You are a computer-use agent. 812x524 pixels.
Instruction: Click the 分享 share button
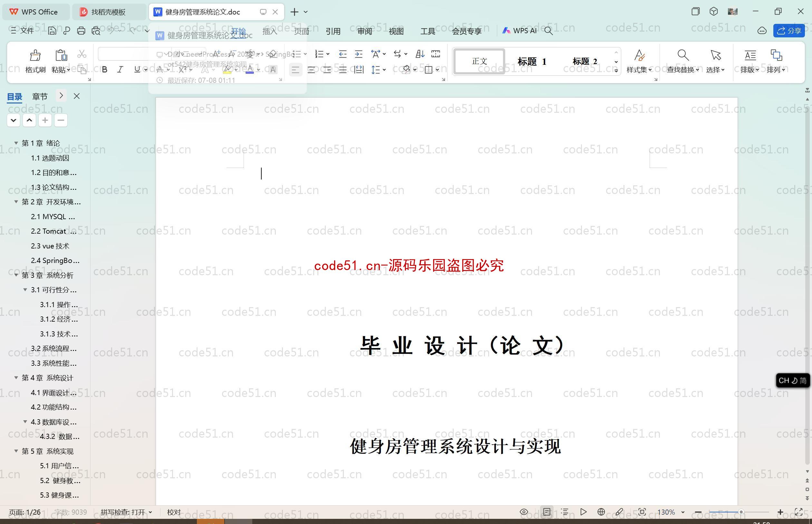[789, 31]
